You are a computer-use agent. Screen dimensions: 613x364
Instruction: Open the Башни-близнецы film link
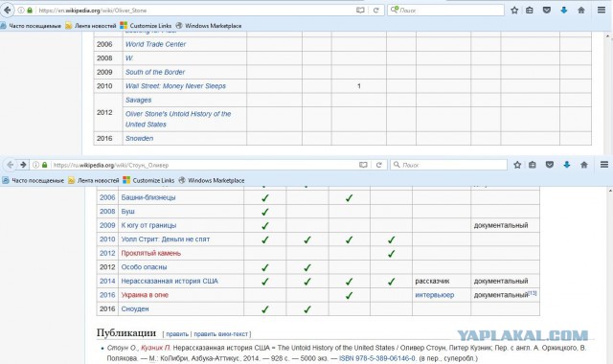tap(148, 197)
